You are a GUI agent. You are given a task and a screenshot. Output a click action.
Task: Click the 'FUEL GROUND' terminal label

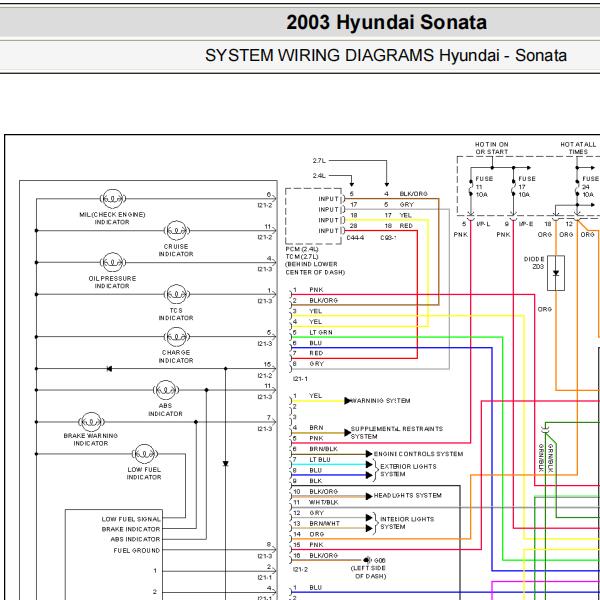point(137,550)
